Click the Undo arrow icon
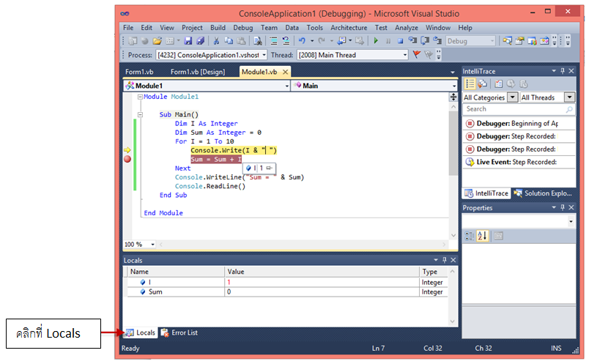Image resolution: width=589 pixels, height=364 pixels. pos(302,40)
